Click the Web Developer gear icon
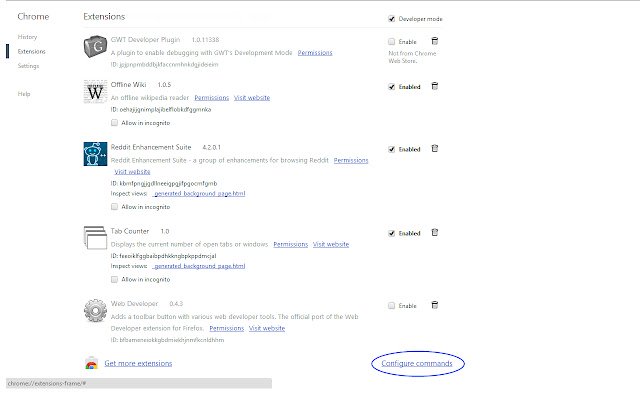 click(x=95, y=311)
